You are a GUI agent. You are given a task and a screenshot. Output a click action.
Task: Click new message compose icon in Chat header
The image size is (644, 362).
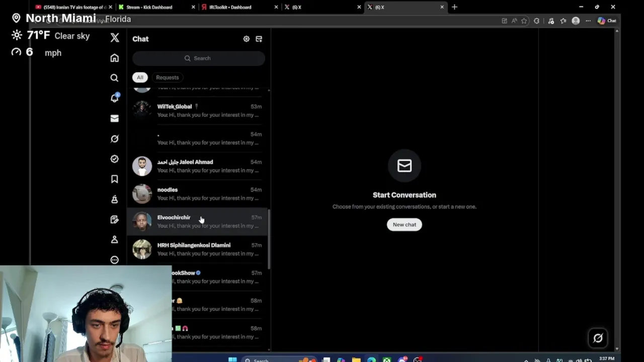[259, 39]
